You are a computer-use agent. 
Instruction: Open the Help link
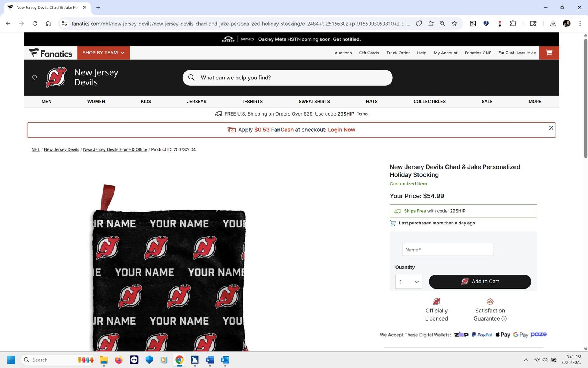pyautogui.click(x=422, y=53)
